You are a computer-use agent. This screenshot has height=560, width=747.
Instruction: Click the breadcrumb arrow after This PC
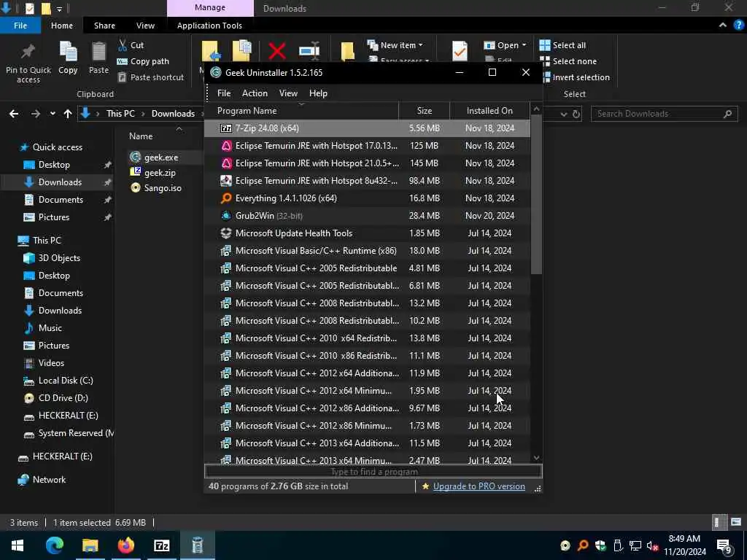[144, 114]
